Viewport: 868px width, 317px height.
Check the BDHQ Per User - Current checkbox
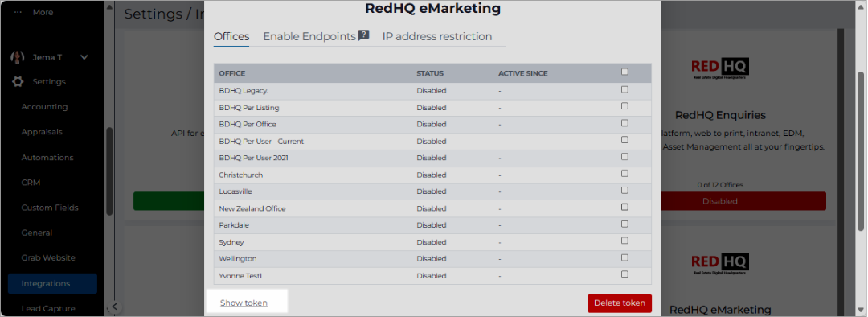624,140
